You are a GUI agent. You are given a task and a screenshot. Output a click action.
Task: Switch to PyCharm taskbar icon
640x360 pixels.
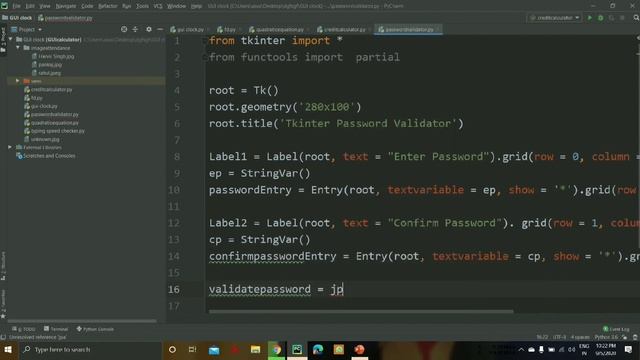(297, 350)
